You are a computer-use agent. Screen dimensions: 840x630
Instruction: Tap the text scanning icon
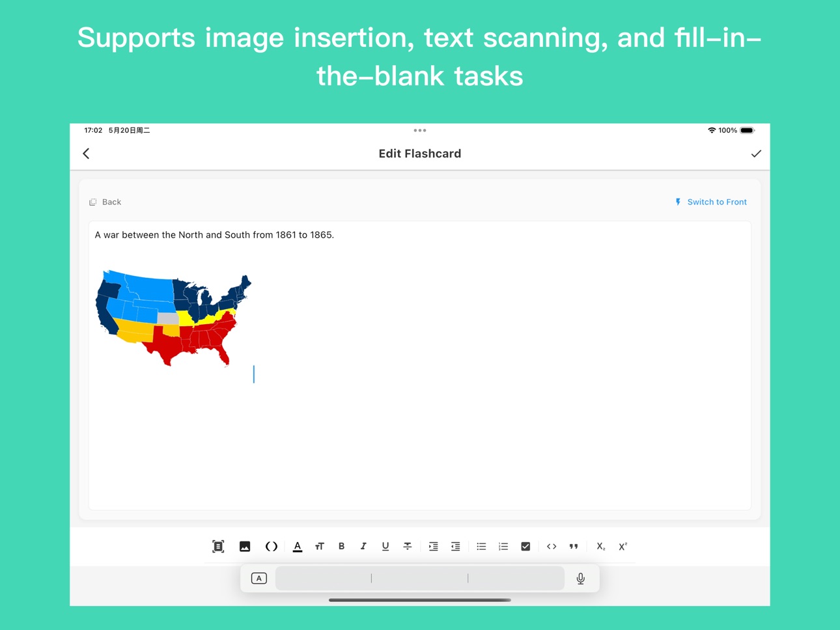click(218, 547)
